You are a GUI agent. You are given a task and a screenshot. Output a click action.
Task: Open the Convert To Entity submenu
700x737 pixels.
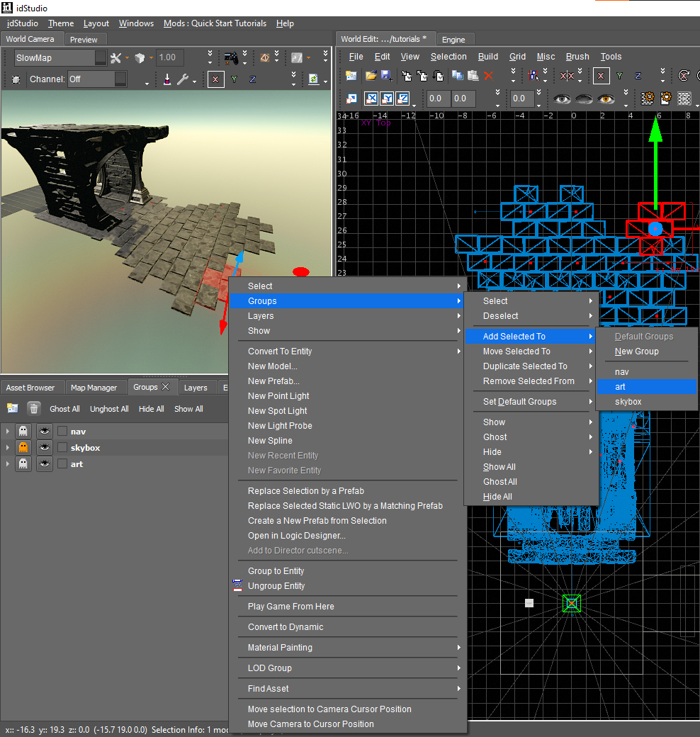click(x=348, y=351)
